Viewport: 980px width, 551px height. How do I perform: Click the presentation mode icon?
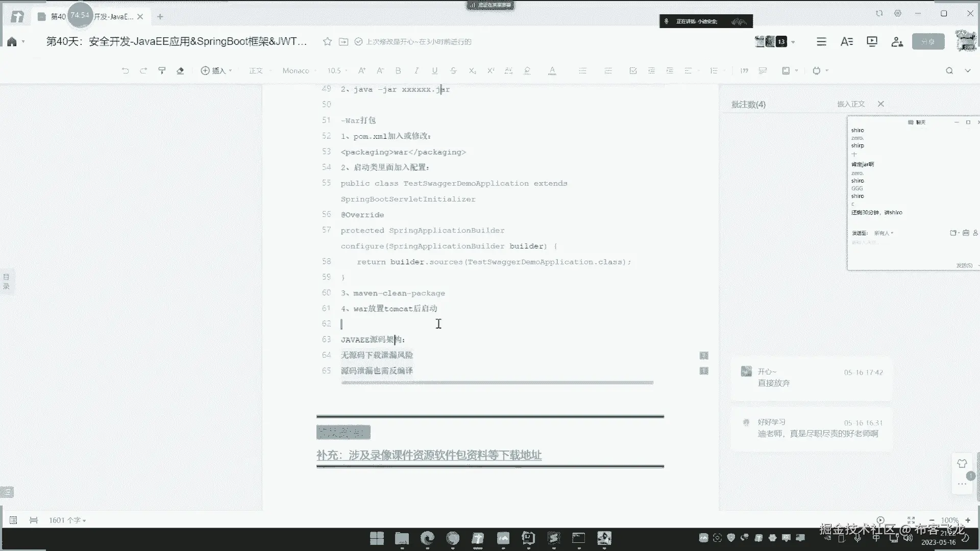(872, 42)
